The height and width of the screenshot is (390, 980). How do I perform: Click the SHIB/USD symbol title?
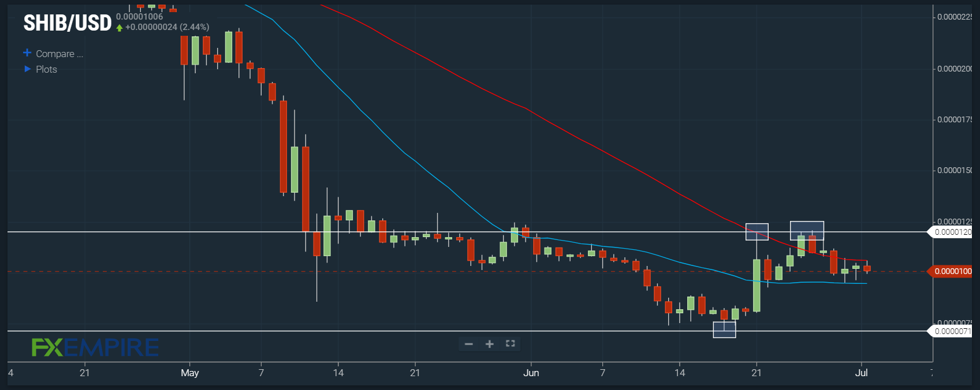point(67,22)
